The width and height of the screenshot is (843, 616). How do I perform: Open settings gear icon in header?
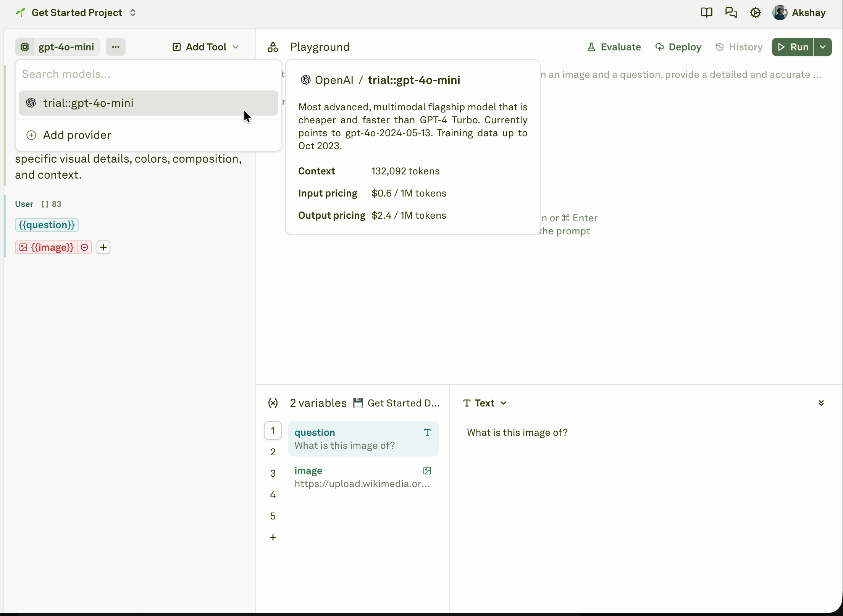coord(755,13)
